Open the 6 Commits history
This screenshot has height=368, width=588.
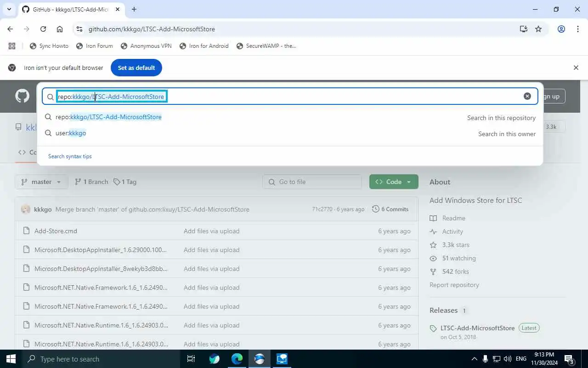click(390, 209)
